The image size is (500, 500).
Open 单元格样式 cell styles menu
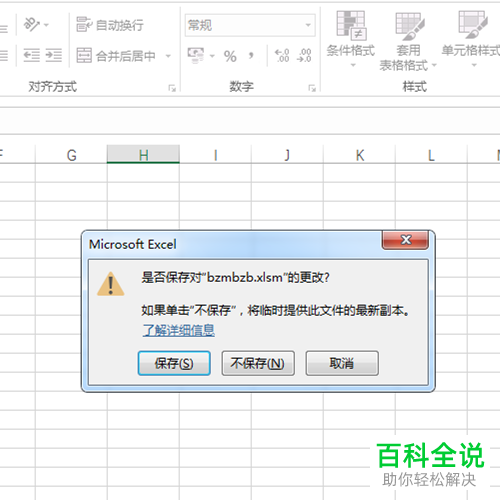tap(472, 38)
